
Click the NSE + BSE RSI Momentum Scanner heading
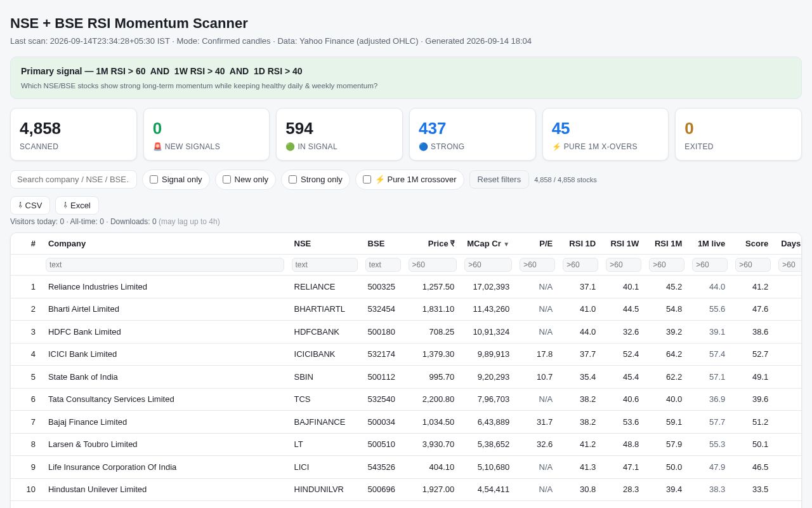129,23
